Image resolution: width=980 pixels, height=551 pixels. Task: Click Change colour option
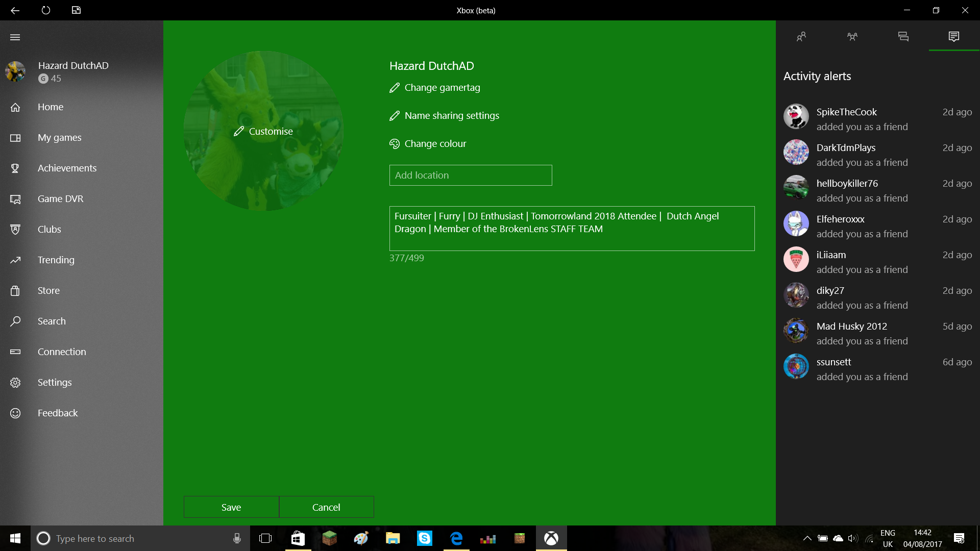[428, 144]
